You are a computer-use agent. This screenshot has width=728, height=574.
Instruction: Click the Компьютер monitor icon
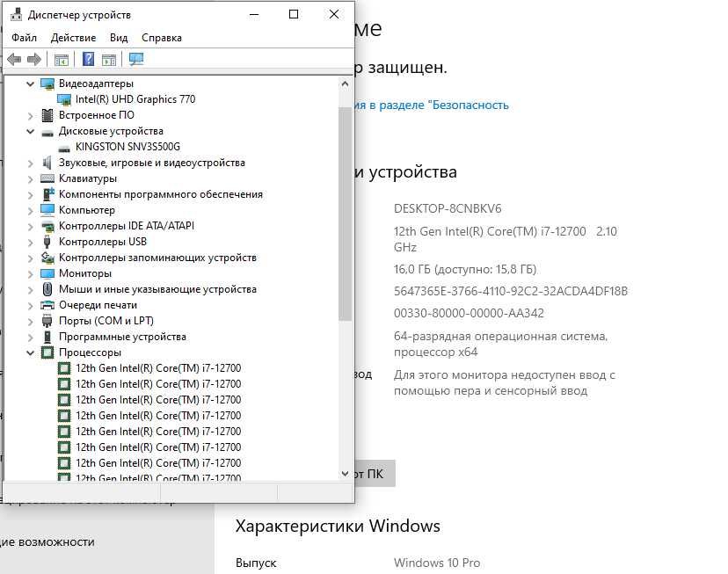[x=47, y=210]
